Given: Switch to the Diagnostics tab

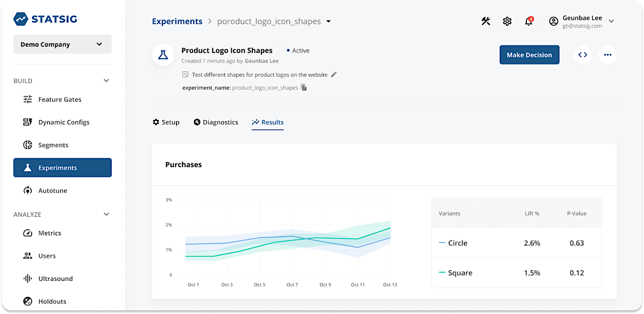Looking at the screenshot, I should point(216,122).
